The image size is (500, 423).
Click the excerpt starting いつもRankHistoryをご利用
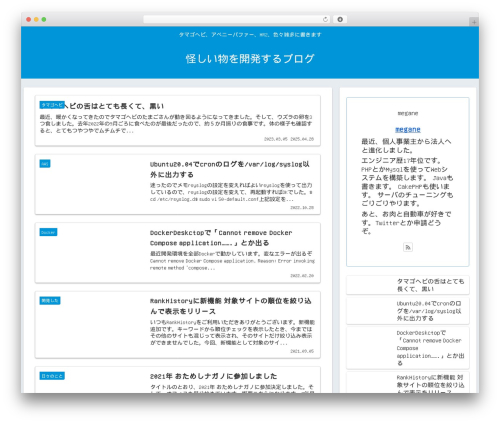pyautogui.click(x=232, y=332)
